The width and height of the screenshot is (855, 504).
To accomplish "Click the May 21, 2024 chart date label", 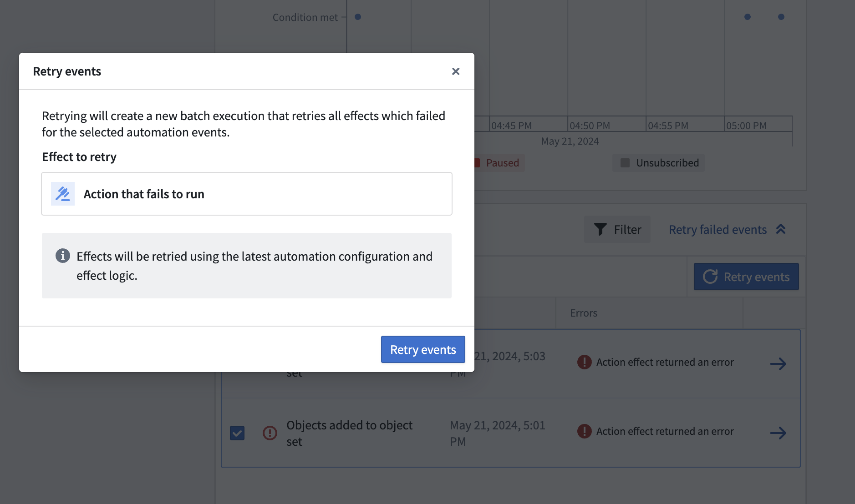I will 570,141.
